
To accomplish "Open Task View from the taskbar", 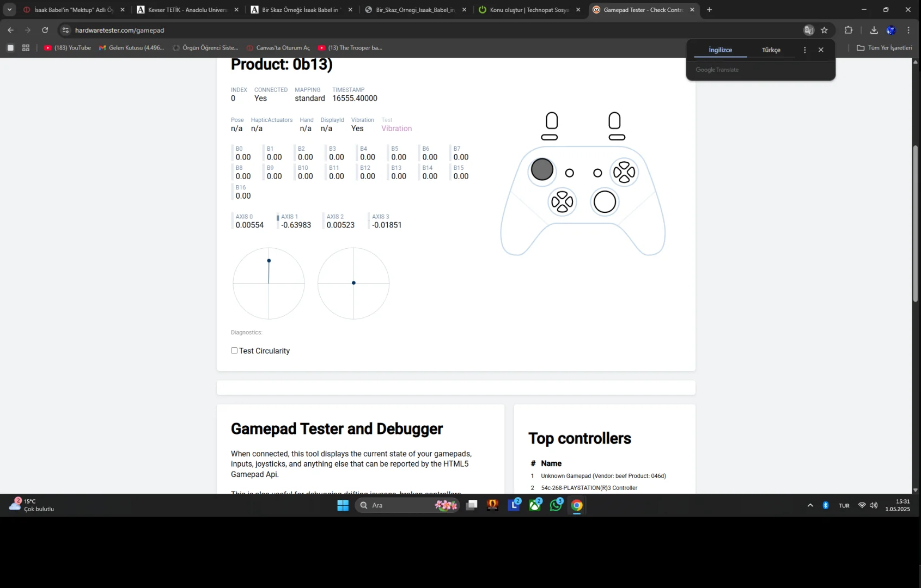I will click(472, 505).
